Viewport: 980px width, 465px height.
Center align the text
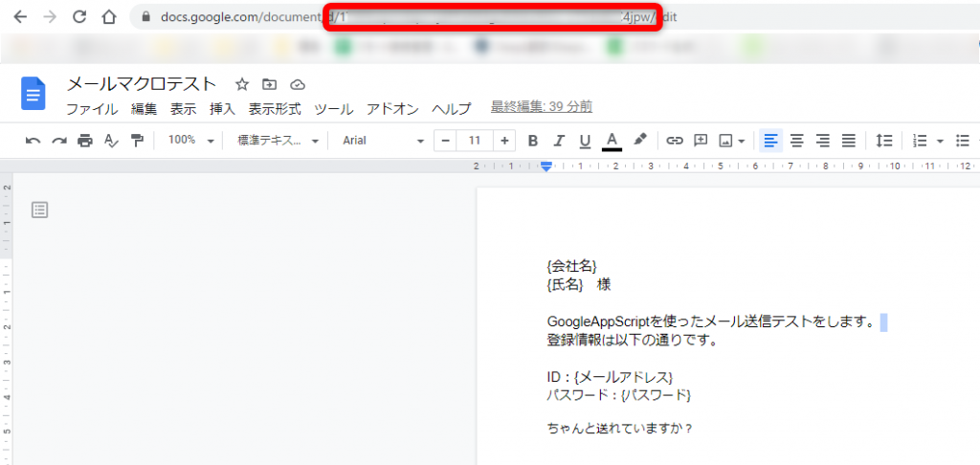(797, 141)
